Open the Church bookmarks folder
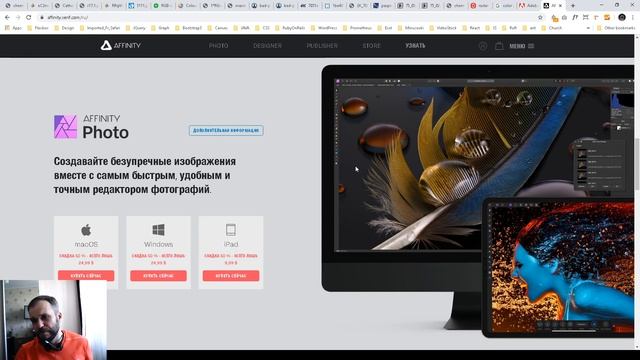This screenshot has width=640, height=360. 552,28
